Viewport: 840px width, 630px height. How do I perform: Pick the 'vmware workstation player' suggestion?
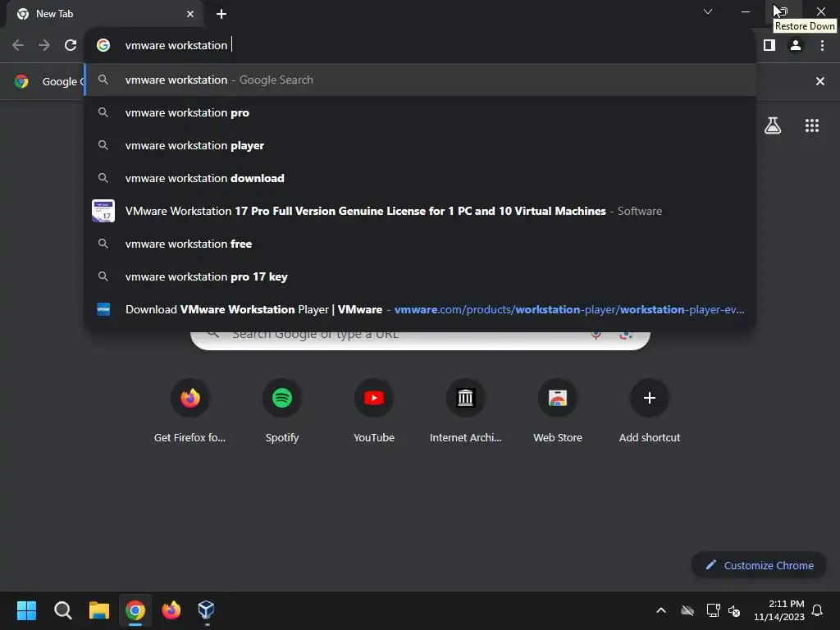tap(421, 145)
